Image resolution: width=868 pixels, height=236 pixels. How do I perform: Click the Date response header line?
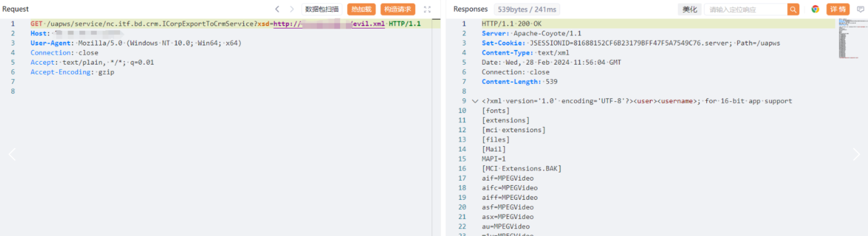click(551, 62)
